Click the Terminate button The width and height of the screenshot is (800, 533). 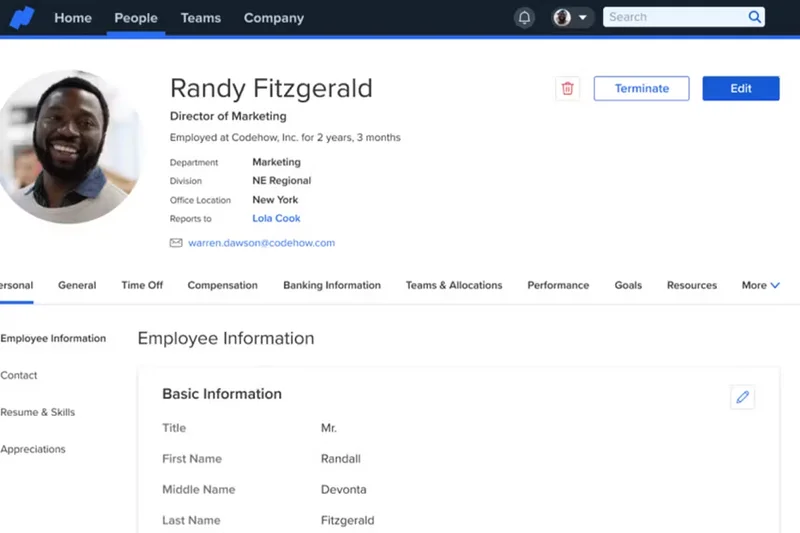click(641, 88)
